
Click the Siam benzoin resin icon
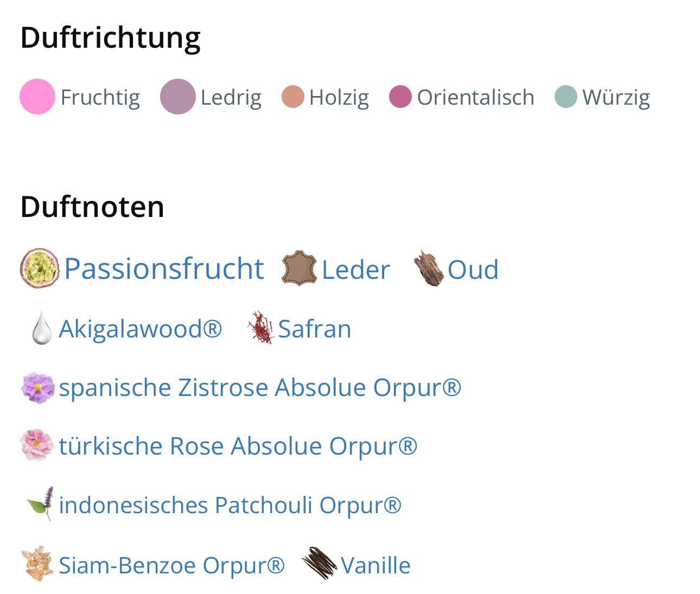[x=37, y=564]
